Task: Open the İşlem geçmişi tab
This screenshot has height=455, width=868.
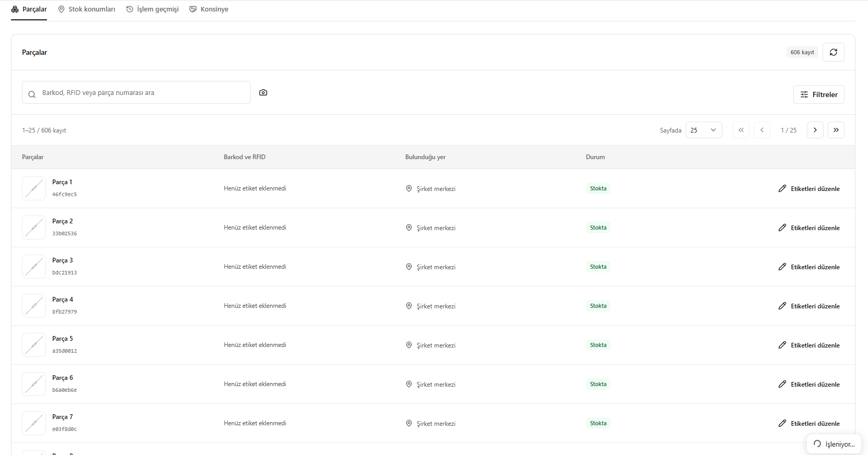Action: (153, 9)
